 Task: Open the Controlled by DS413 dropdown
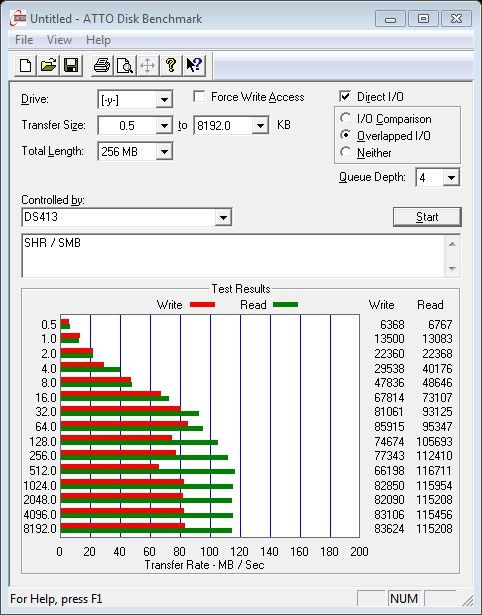[x=223, y=217]
